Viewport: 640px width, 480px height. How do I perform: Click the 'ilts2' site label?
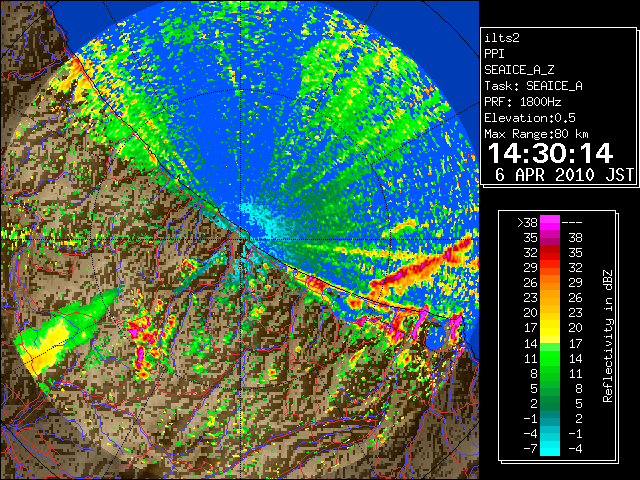[502, 38]
